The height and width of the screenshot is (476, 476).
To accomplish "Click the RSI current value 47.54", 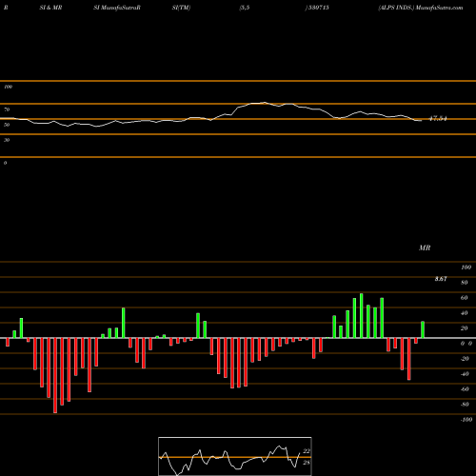I will (x=438, y=119).
